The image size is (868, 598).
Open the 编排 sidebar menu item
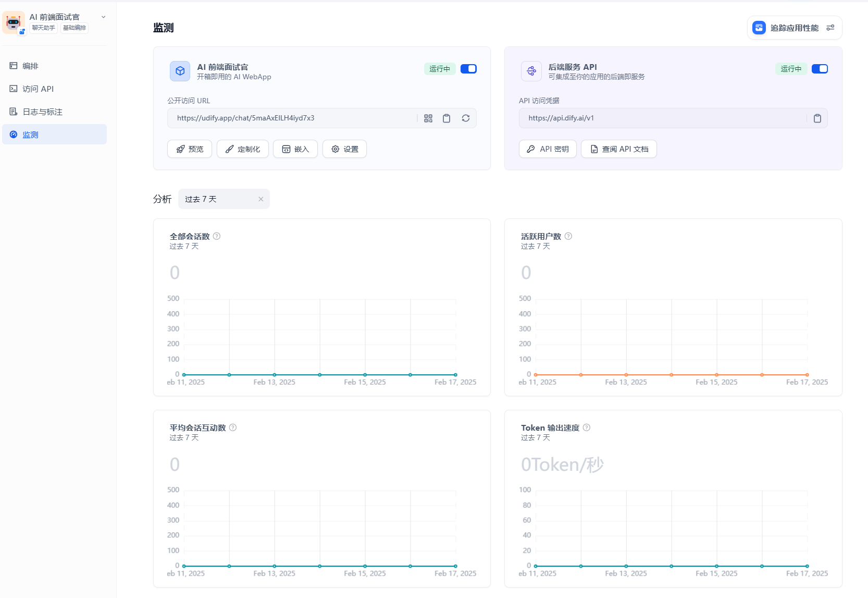(x=54, y=66)
